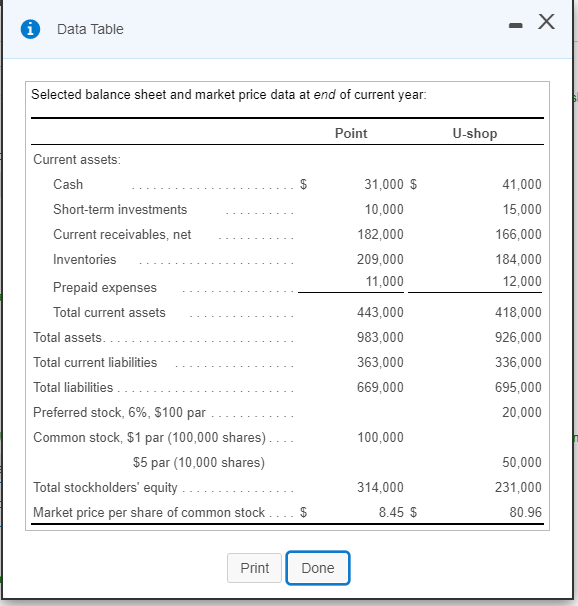578x606 pixels.
Task: Click the Prepaid expenses label
Action: (105, 288)
